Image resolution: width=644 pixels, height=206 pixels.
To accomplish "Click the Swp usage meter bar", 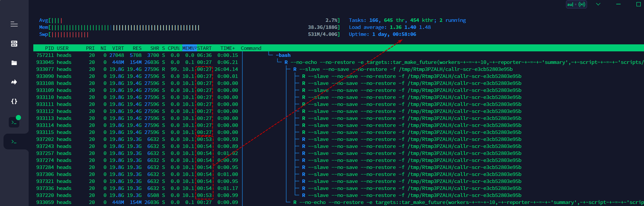I will point(190,34).
